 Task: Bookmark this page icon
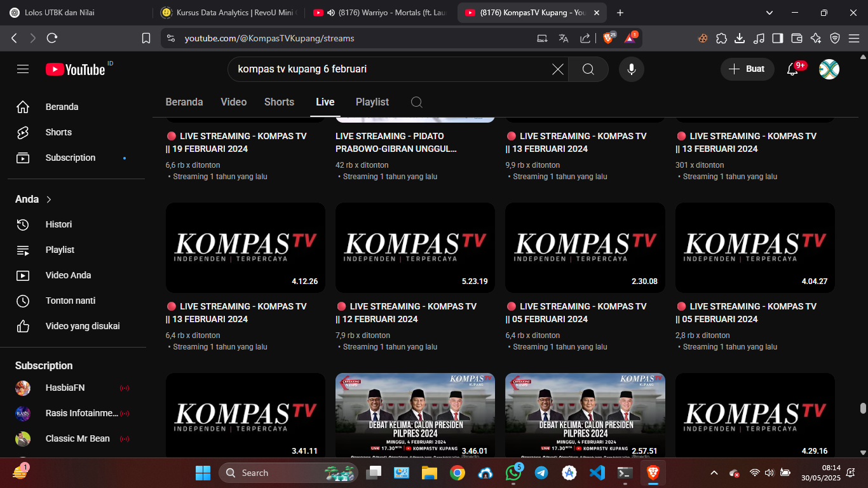tap(146, 38)
